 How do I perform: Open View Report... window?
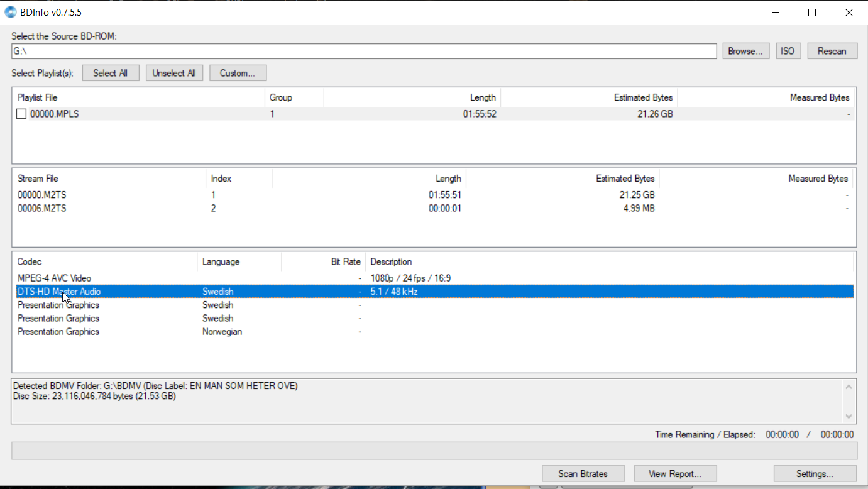click(x=675, y=473)
